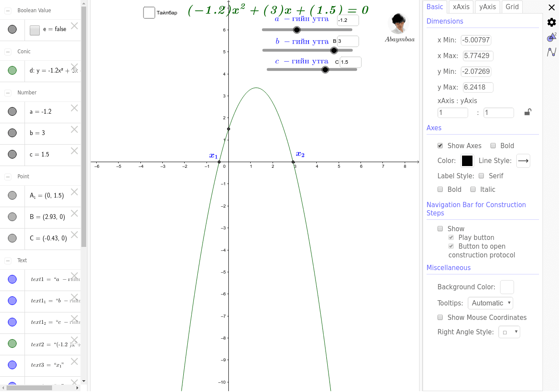Click the y Max input field

(x=478, y=87)
